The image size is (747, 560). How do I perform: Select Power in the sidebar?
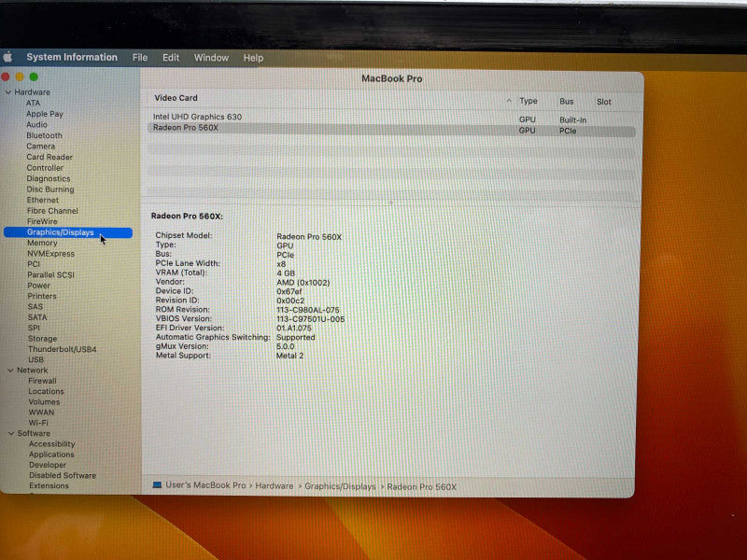39,286
